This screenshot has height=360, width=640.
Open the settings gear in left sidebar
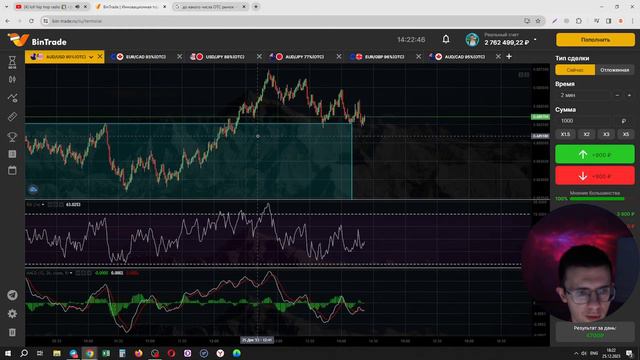click(x=12, y=313)
